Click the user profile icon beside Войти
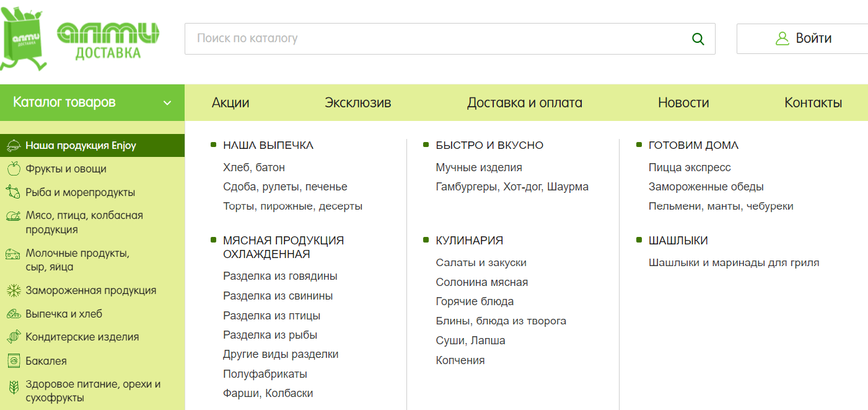This screenshot has height=410, width=868. click(783, 38)
